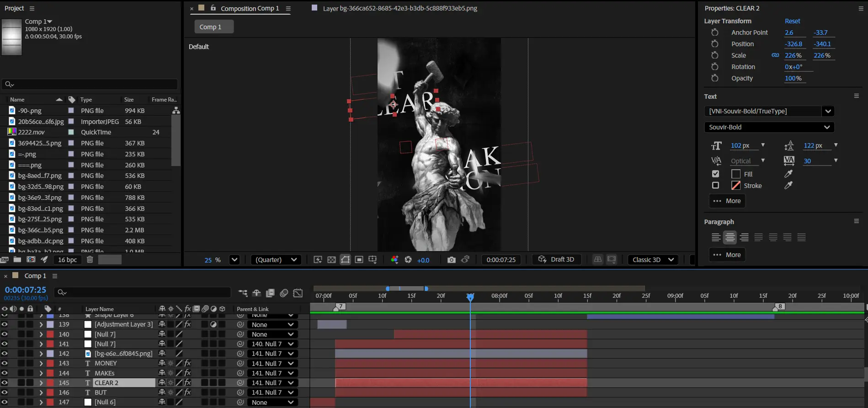Enable motion blur for the timeline
This screenshot has height=408, width=868.
284,293
